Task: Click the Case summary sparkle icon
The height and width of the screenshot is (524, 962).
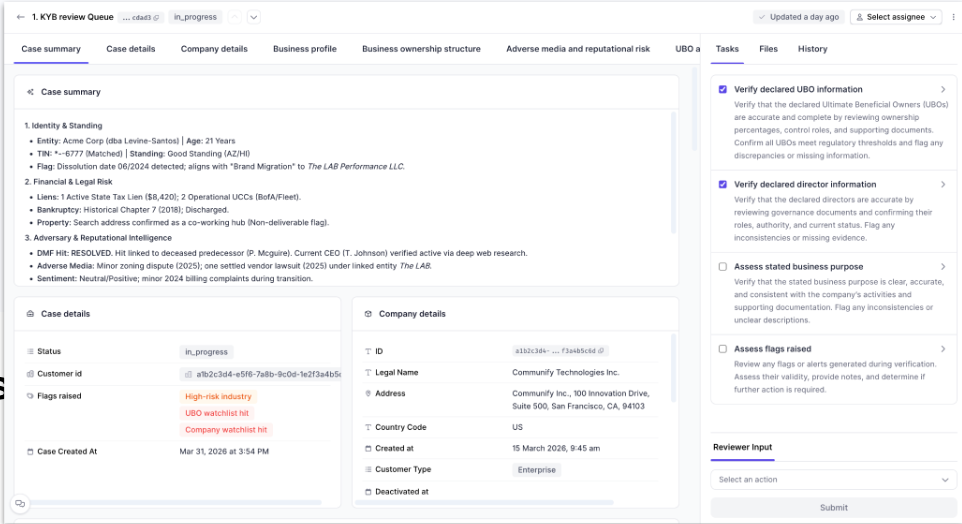Action: (30, 92)
